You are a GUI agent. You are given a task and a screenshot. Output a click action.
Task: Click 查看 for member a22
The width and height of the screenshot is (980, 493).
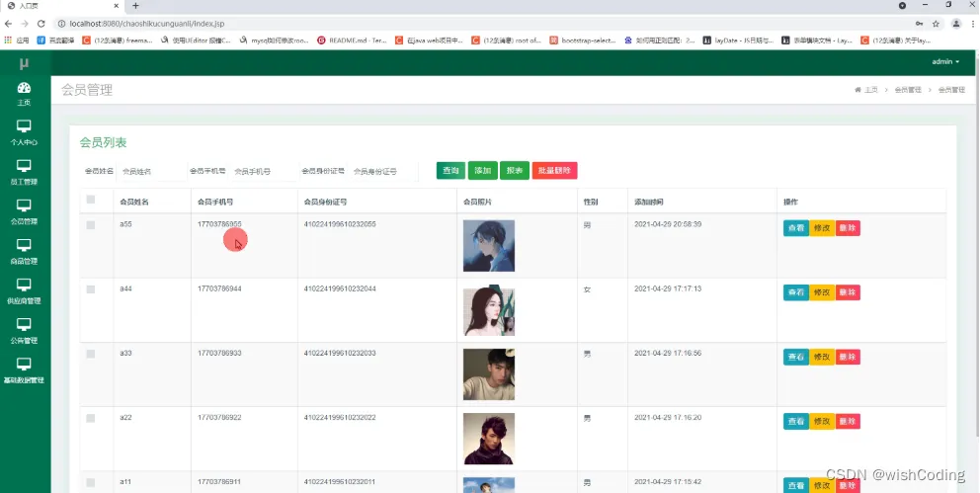(795, 421)
